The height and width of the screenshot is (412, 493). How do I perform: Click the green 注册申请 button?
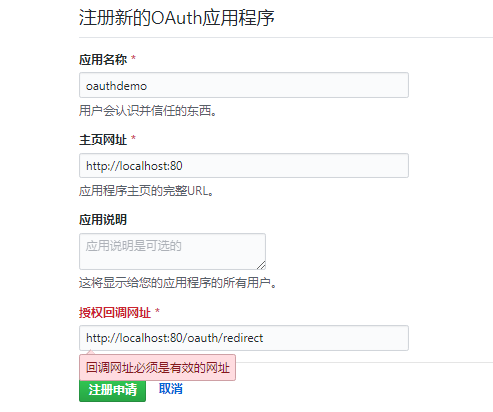click(112, 391)
